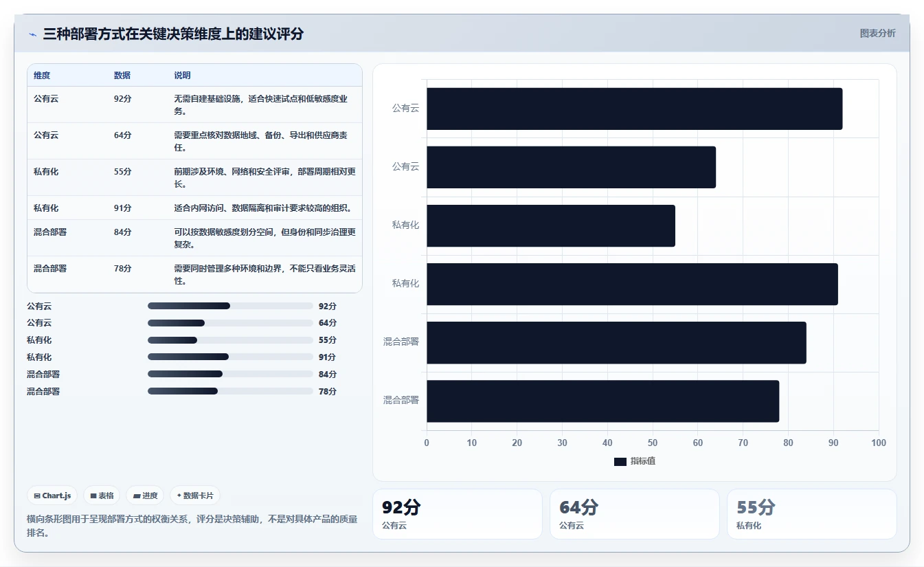Click the x-axis label 100
Image resolution: width=924 pixels, height=567 pixels.
pyautogui.click(x=879, y=443)
